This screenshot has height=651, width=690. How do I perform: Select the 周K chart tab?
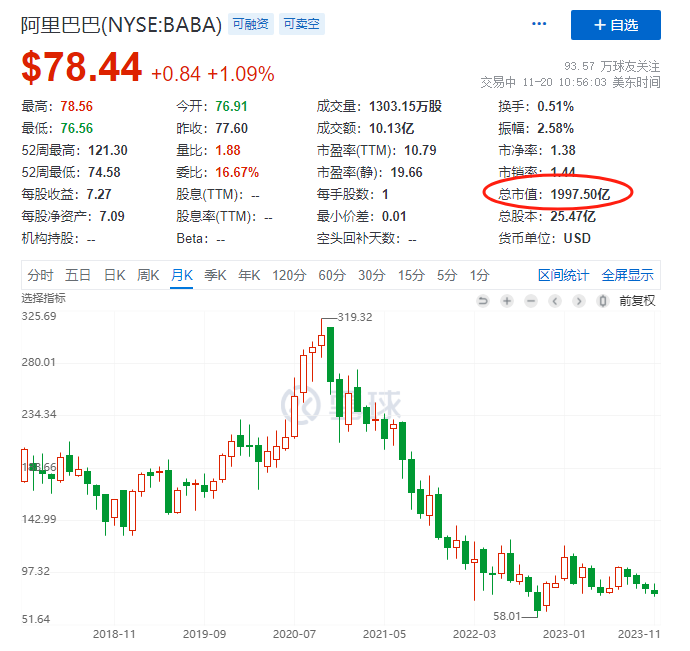pos(148,276)
